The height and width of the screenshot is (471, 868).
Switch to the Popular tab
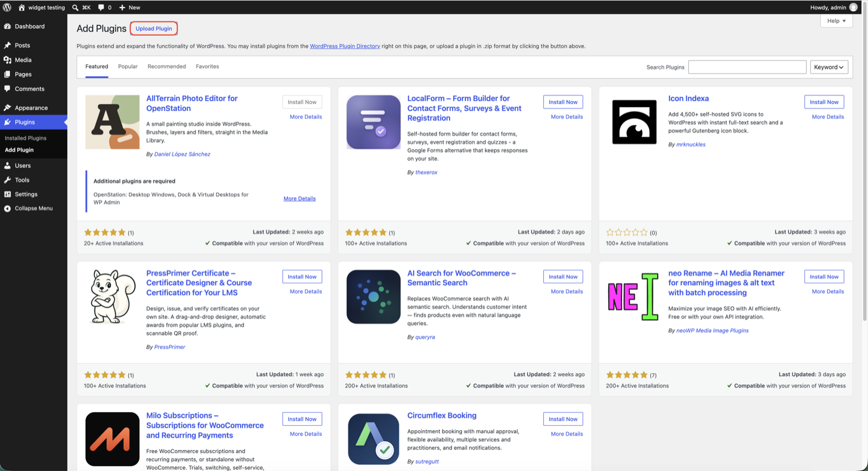[128, 66]
